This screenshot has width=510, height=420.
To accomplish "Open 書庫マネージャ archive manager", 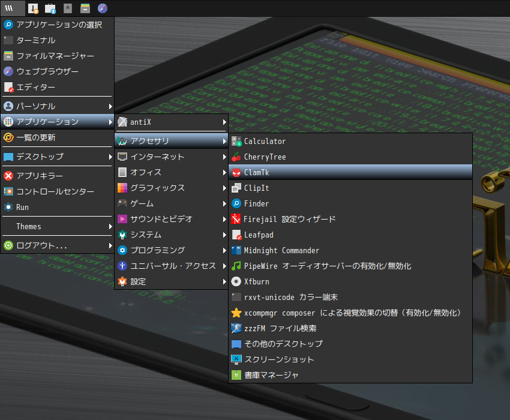I will 350,376.
